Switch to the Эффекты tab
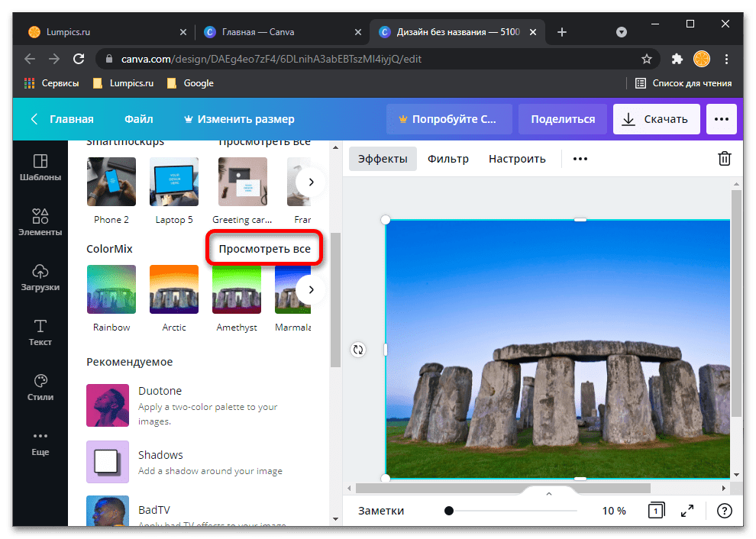This screenshot has height=539, width=756. [x=383, y=159]
